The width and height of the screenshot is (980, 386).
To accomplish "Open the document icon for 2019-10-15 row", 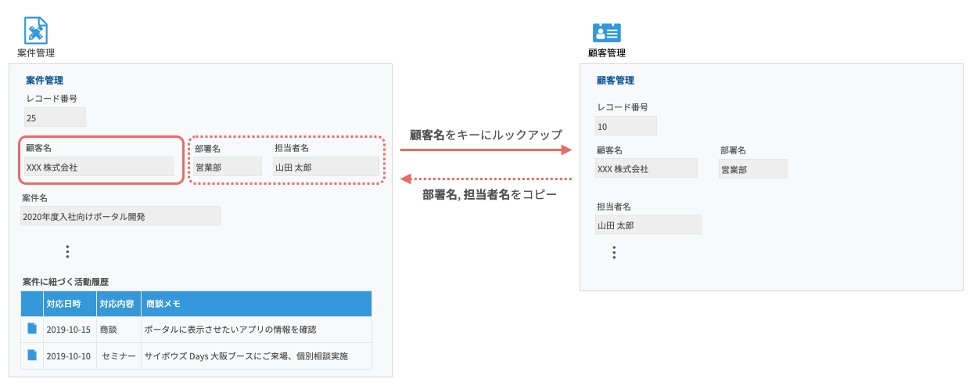I will [32, 329].
